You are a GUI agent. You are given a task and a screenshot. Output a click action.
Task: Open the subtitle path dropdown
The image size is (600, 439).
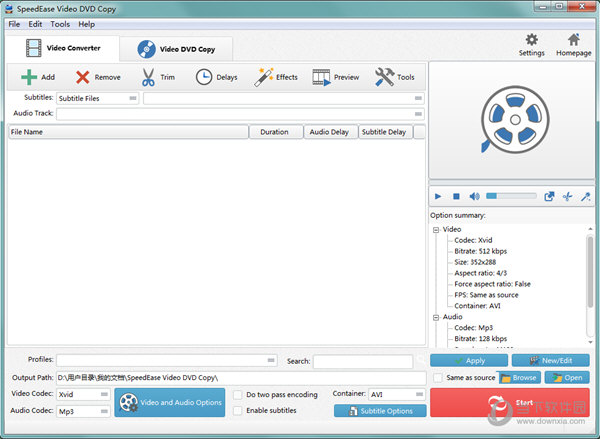284,98
